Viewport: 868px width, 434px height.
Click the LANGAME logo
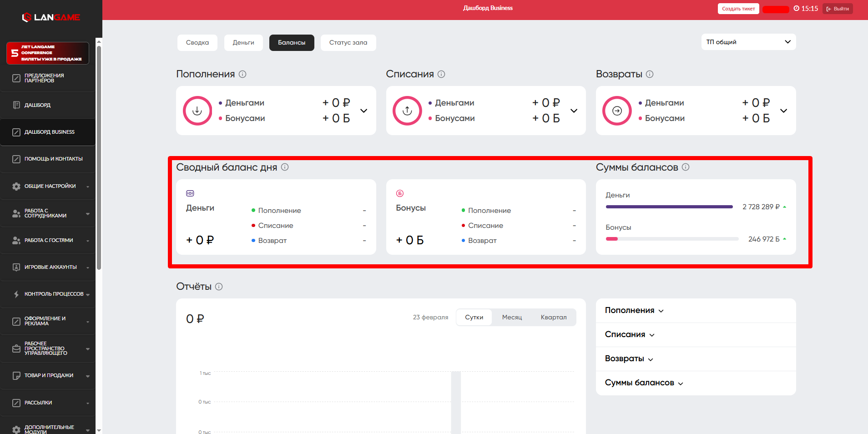click(x=51, y=17)
